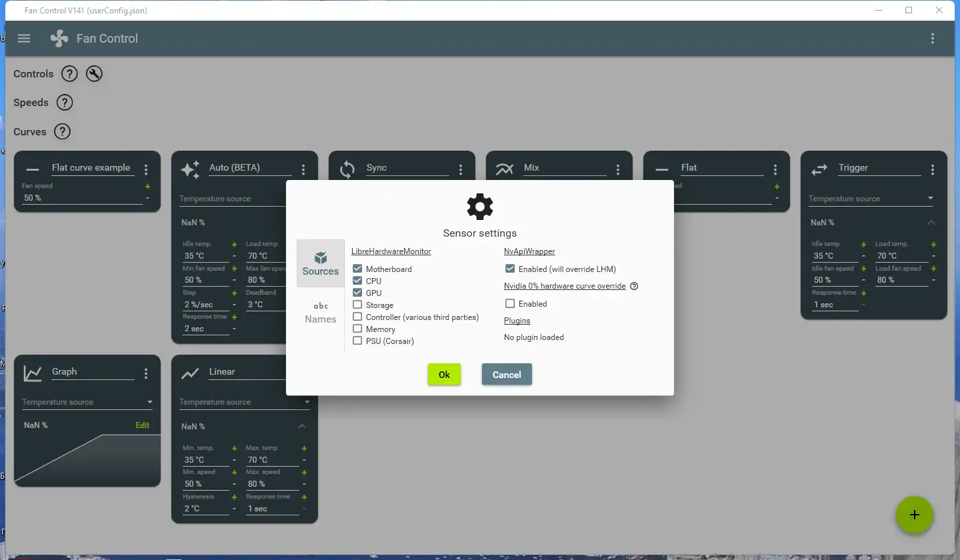Open the app's top-right kebab menu
Screen dimensions: 960x560
(x=933, y=38)
